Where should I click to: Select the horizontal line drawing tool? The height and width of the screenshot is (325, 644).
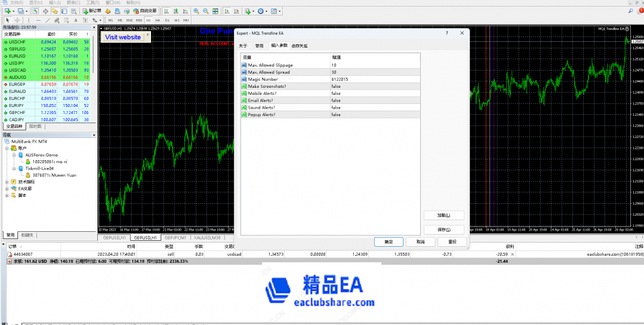pos(38,20)
